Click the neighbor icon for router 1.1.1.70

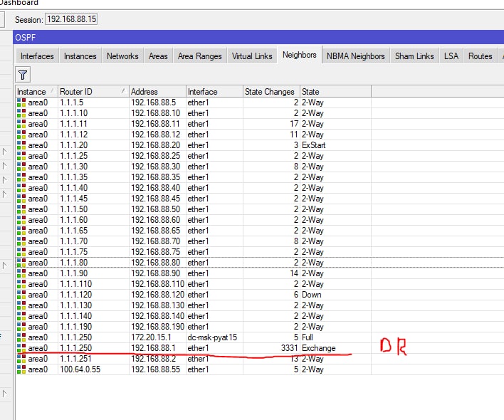pos(21,241)
